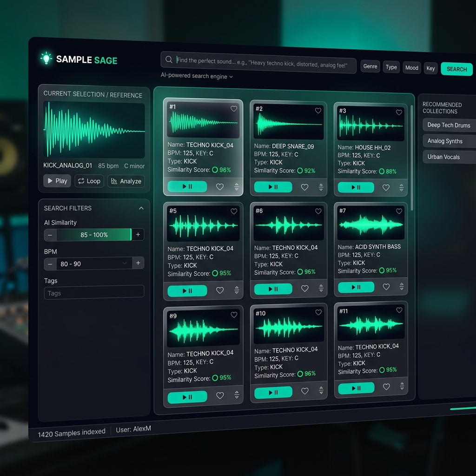Click the reference KICK_ANALOG_01 waveform
The height and width of the screenshot is (476, 476).
[x=94, y=130]
